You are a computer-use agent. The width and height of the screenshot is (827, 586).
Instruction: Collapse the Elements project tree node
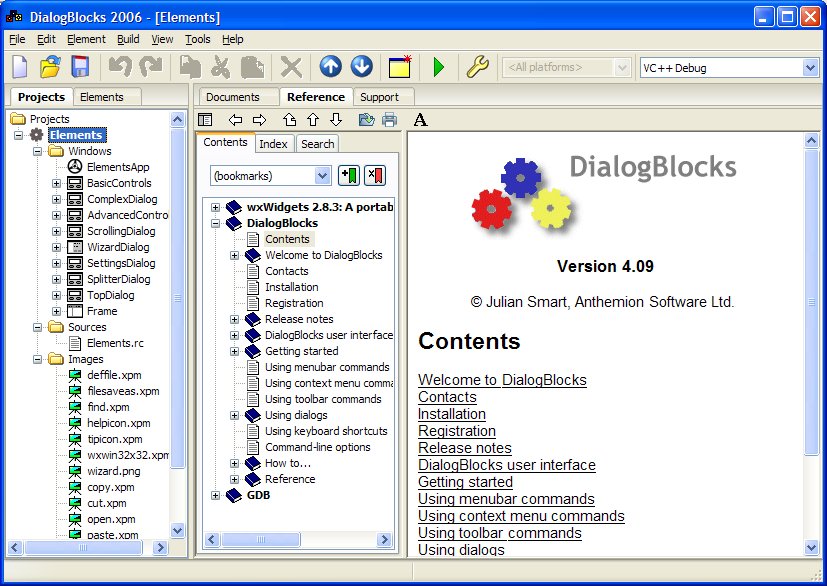click(x=18, y=135)
